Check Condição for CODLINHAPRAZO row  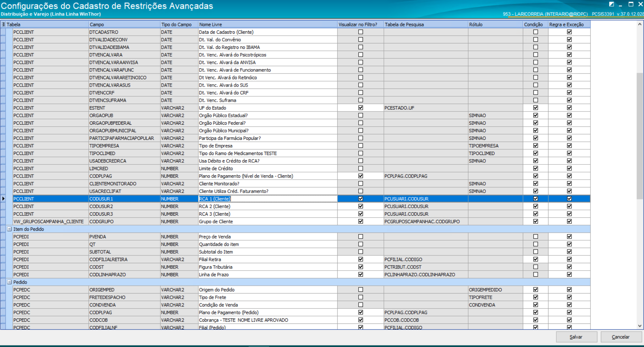536,275
